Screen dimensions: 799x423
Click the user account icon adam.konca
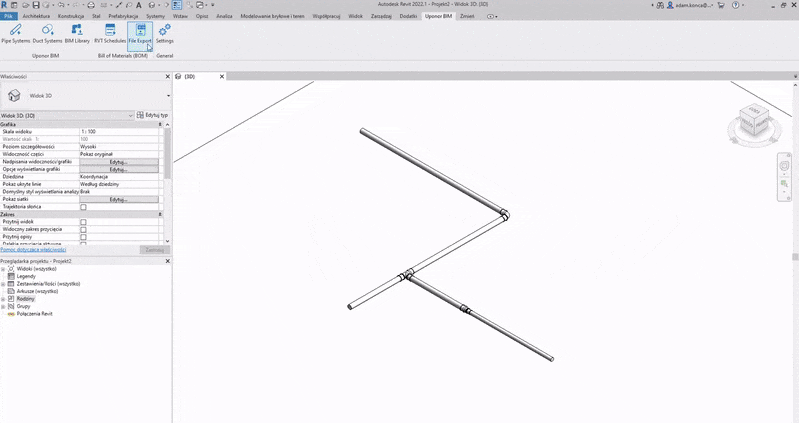click(671, 5)
